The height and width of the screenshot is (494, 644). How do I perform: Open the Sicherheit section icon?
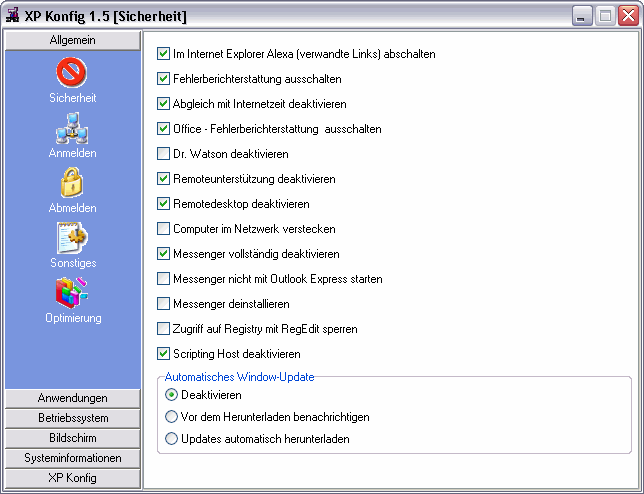coord(72,73)
